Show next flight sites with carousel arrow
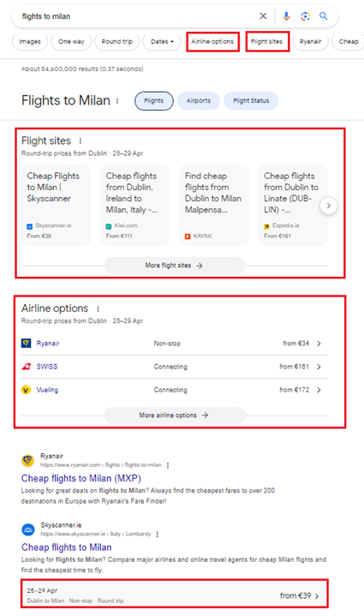Screen dimensions: 364x616 (329, 206)
